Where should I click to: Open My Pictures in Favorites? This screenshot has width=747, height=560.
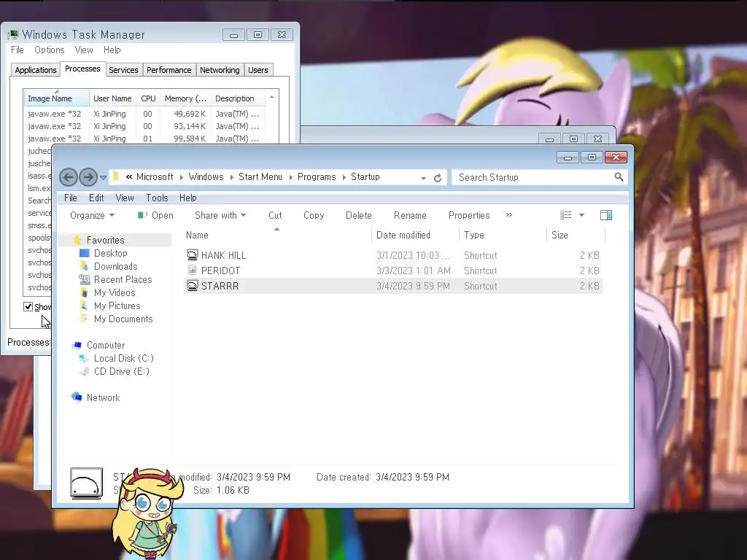[x=117, y=306]
